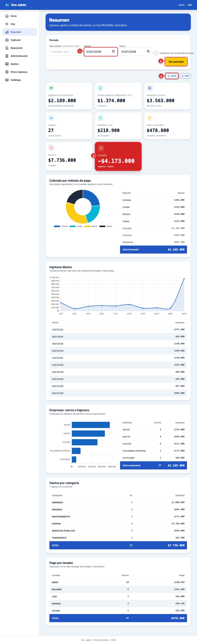Download the report with Excel button

[x=172, y=76]
